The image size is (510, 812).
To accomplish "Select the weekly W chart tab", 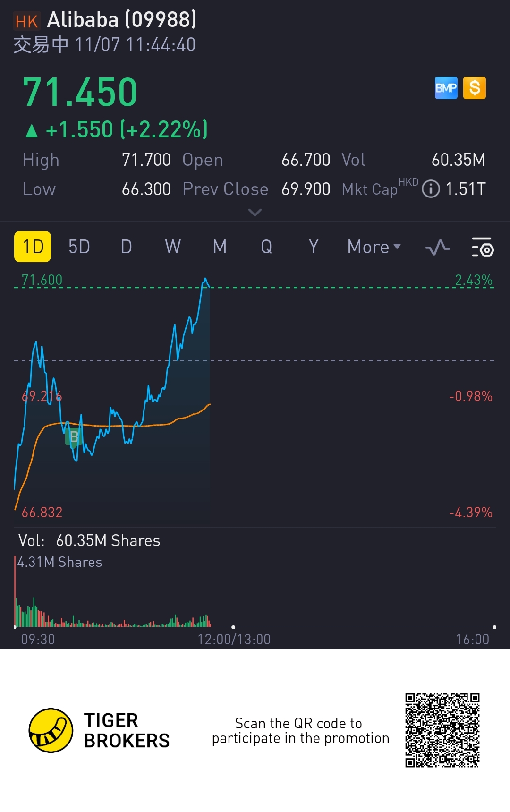I will pos(173,247).
